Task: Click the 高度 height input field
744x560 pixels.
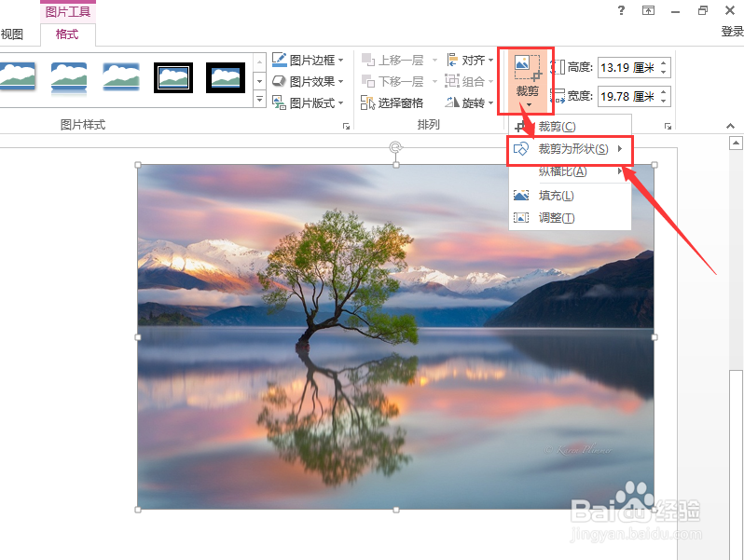Action: coord(628,67)
